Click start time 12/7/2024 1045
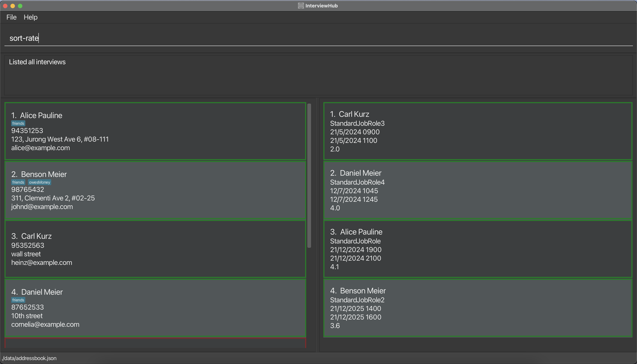The height and width of the screenshot is (364, 637). click(x=354, y=191)
